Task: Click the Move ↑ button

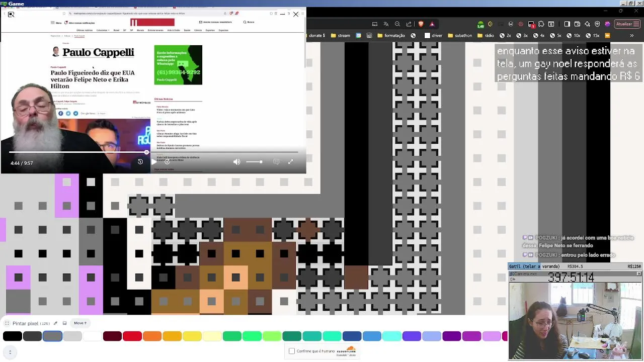Action: [x=80, y=323]
